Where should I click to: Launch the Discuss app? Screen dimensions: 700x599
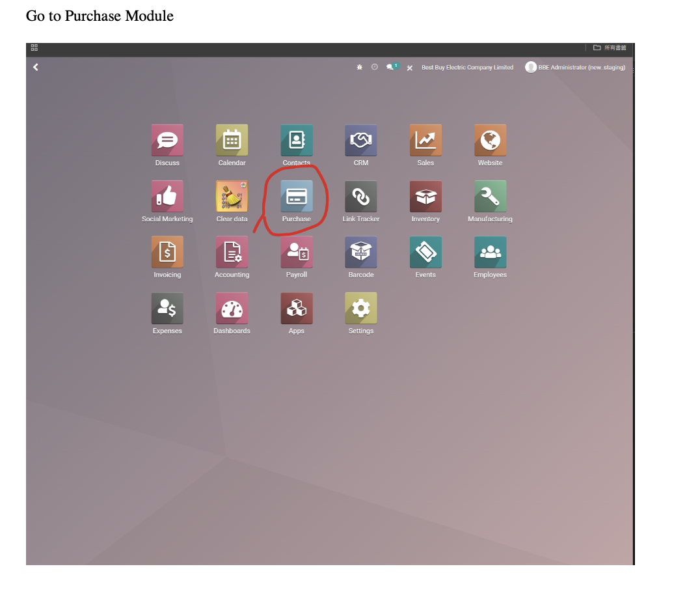click(167, 141)
